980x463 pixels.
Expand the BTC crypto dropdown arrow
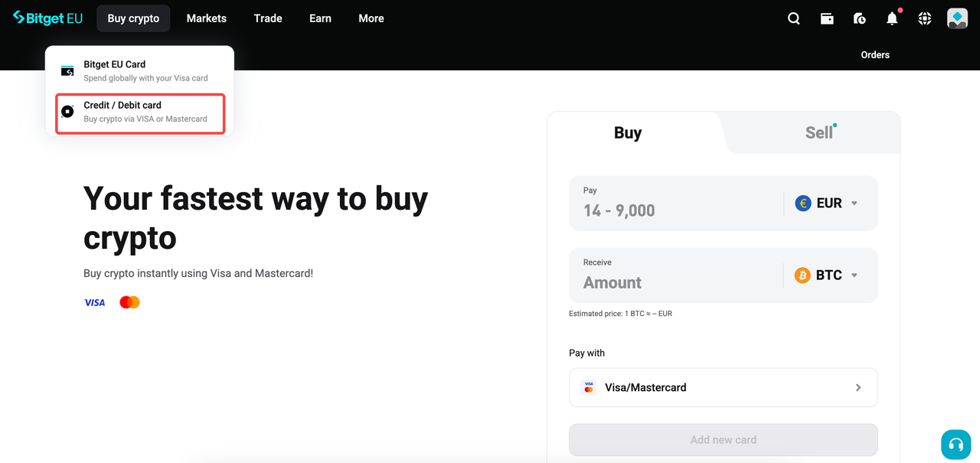coord(854,276)
